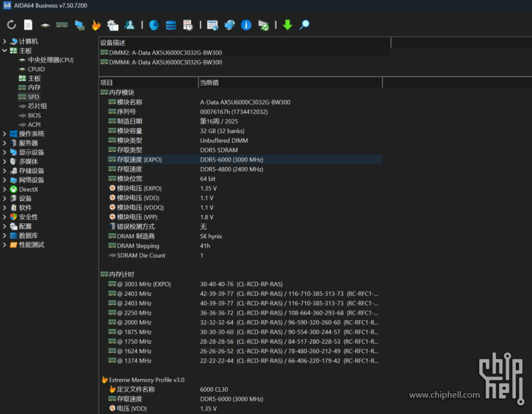Click the globe network toolbar icon
This screenshot has width=532, height=414.
pos(229,25)
